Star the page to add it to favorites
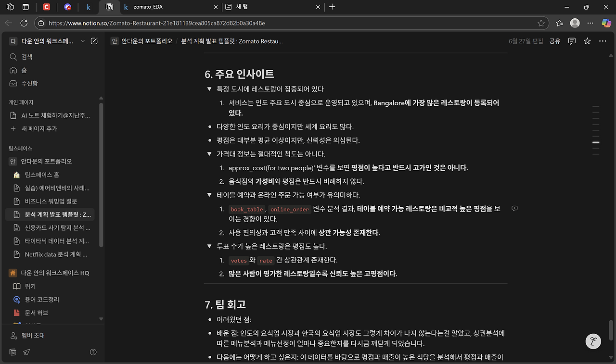The image size is (616, 364). [x=587, y=41]
